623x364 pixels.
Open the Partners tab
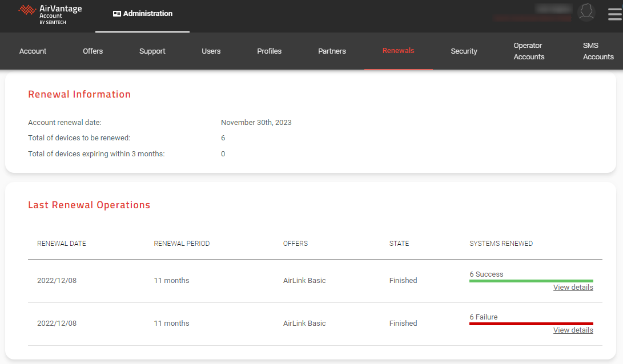pyautogui.click(x=332, y=51)
